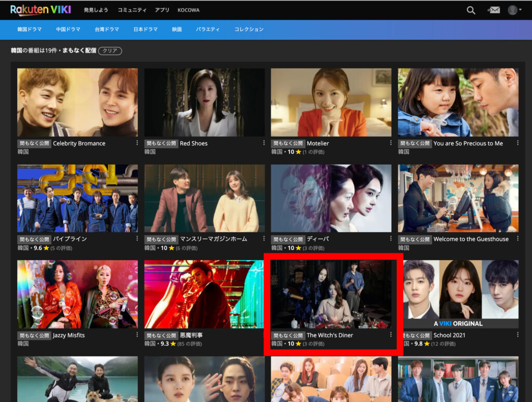This screenshot has height=402, width=532.
Task: Open the more-options dots for Celebrity Bromance
Action: (137, 143)
